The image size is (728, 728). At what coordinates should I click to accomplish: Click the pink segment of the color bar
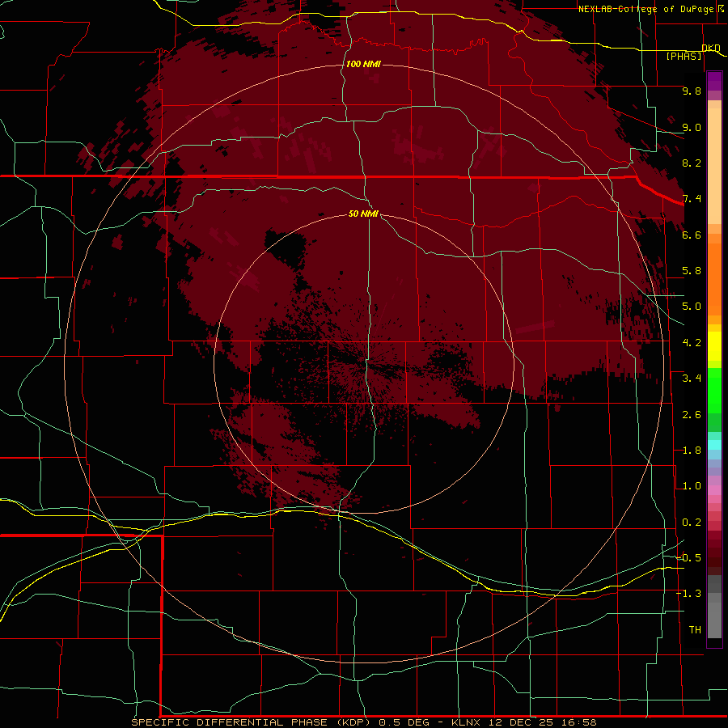click(714, 490)
